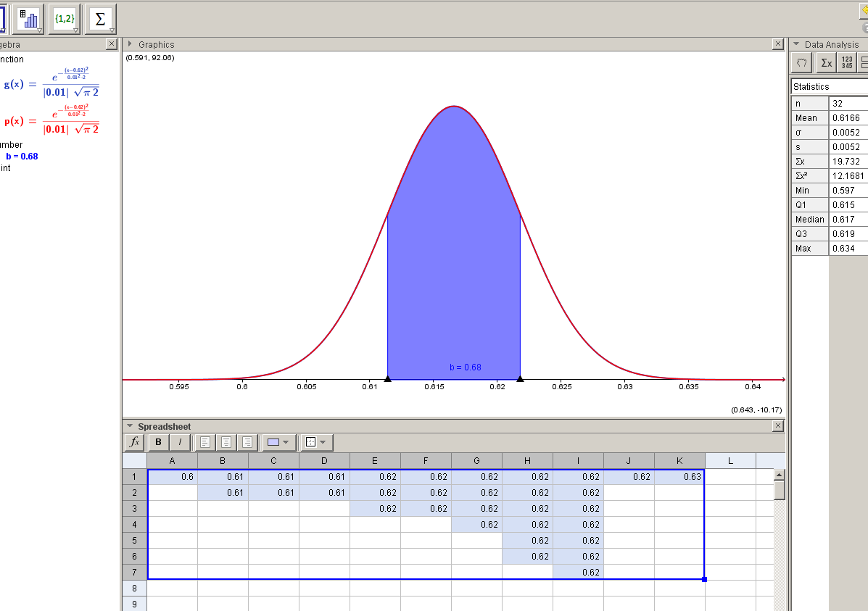Open the dropdown arrow on the histogram tool
Viewport: 868px width, 611px height.
[x=40, y=30]
